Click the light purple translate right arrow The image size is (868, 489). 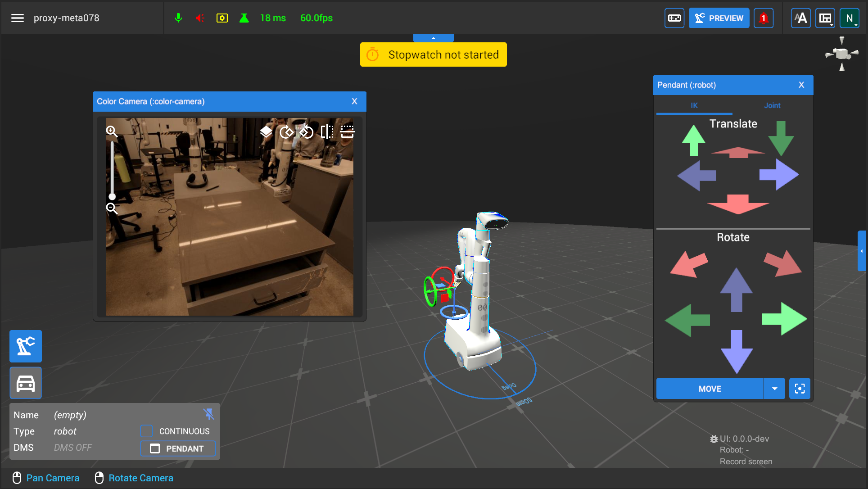coord(779,175)
